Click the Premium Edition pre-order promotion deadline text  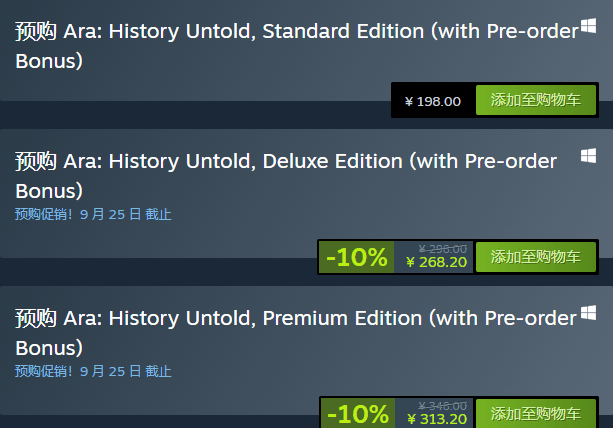pos(93,371)
